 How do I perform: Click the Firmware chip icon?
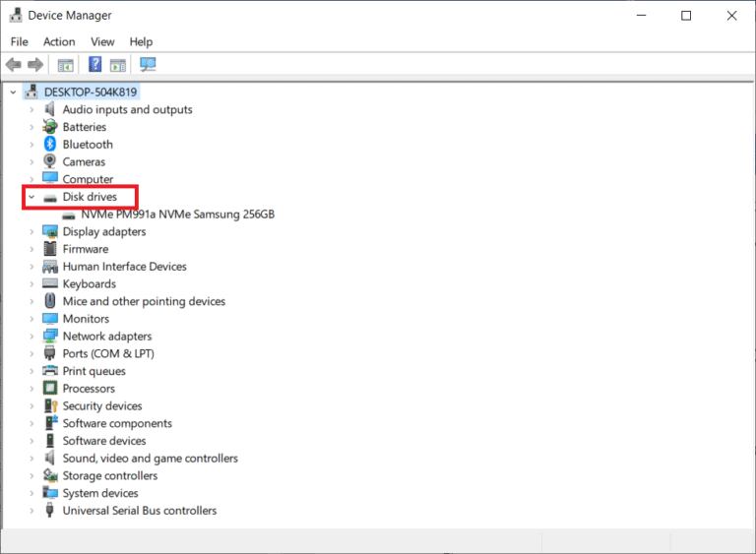coord(49,249)
